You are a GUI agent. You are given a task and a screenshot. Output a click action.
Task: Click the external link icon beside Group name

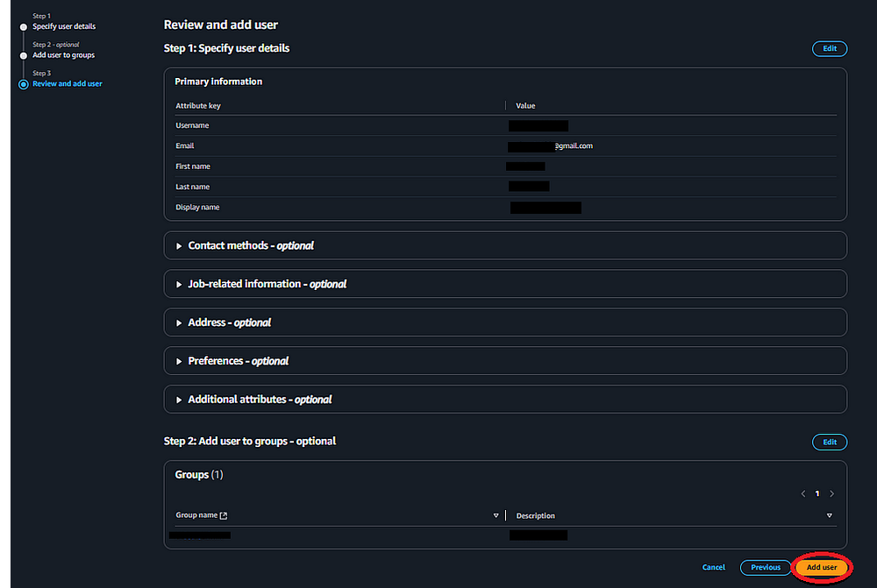224,516
